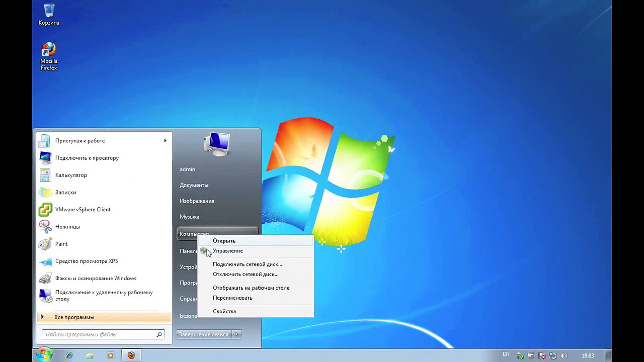
Task: Open the Recycle Bin (Корзина) desktop icon
Action: [49, 14]
